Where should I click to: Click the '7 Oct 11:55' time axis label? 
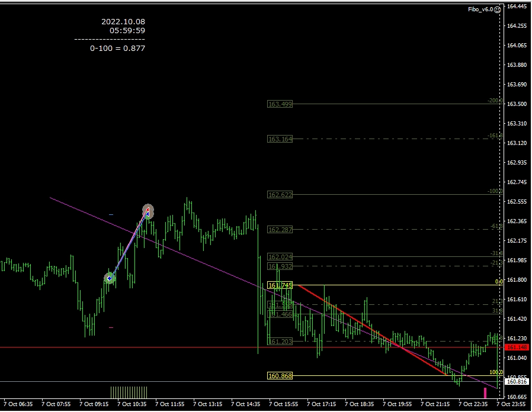pyautogui.click(x=170, y=404)
